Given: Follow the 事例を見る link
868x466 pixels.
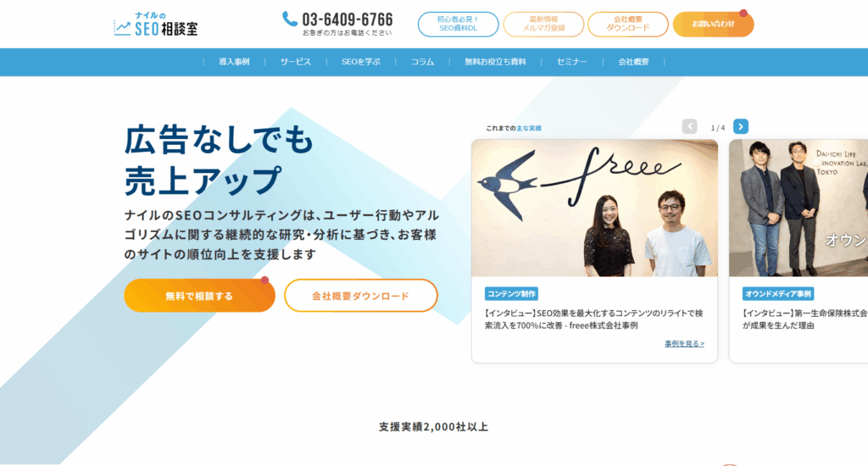Looking at the screenshot, I should [684, 344].
